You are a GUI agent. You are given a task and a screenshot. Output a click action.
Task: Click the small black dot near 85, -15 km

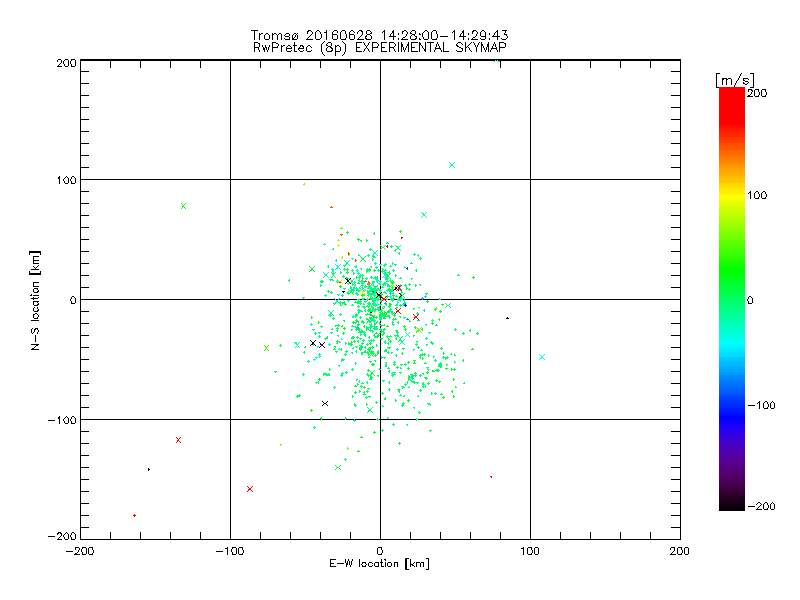pyautogui.click(x=507, y=318)
